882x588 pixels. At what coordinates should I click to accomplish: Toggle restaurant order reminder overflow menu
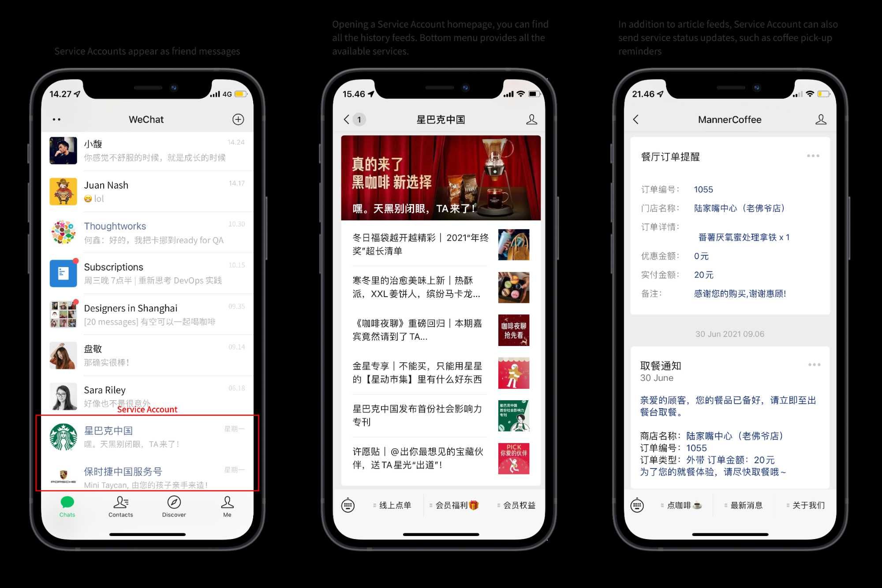coord(812,156)
